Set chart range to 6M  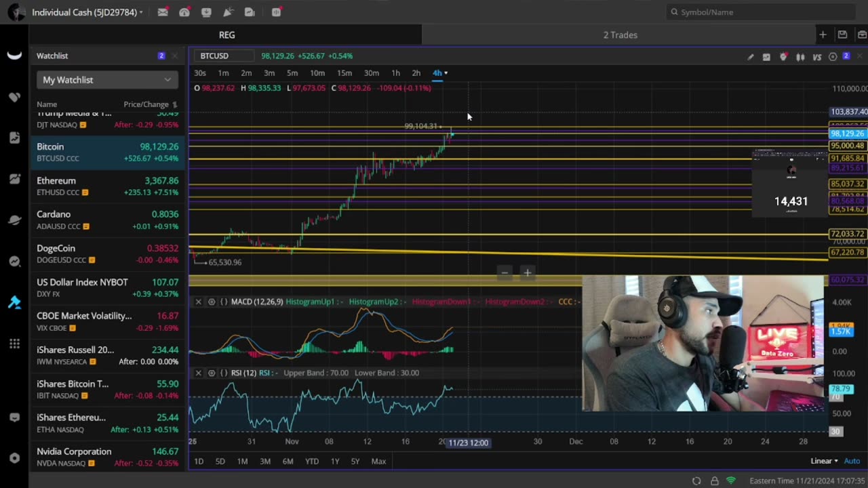coord(288,462)
